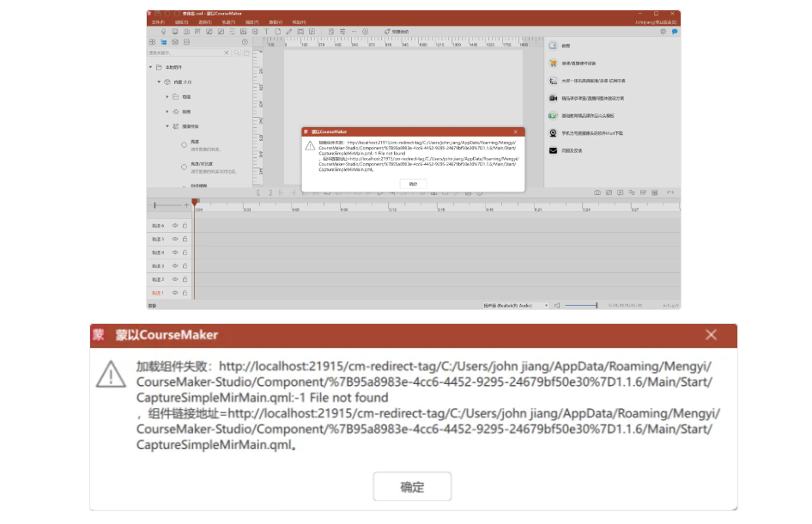Click the John jiang account label
Viewport: 812px width, 524px height.
pos(656,22)
